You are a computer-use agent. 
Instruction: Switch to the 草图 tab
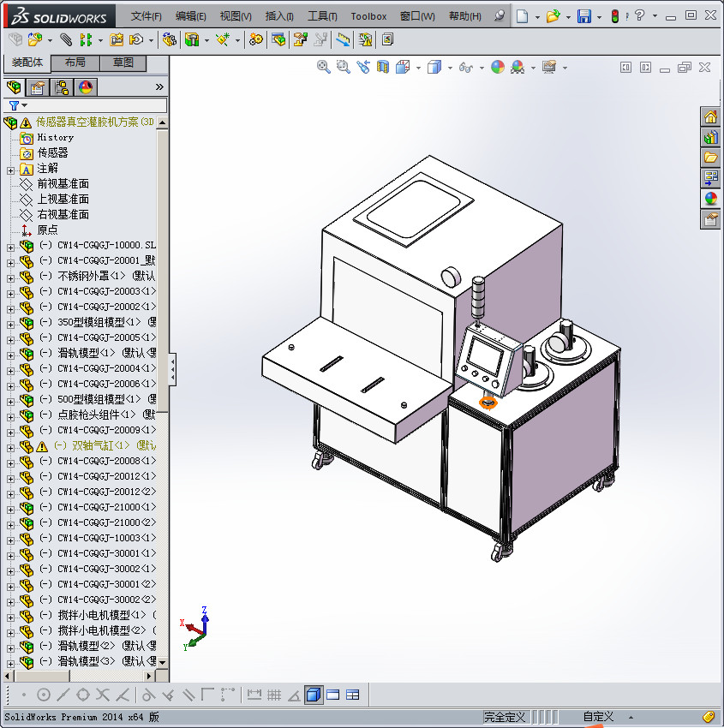(123, 63)
